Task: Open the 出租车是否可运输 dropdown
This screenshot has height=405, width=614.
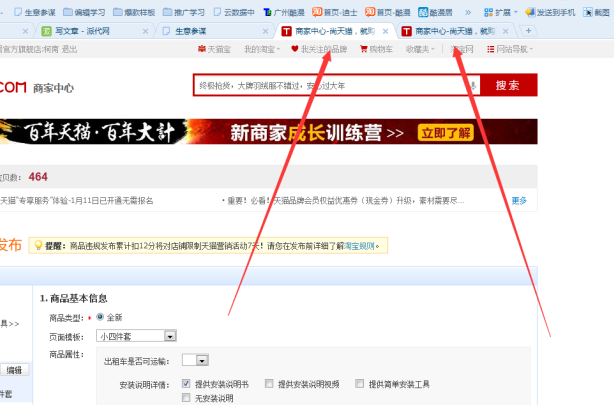Action: pyautogui.click(x=195, y=360)
